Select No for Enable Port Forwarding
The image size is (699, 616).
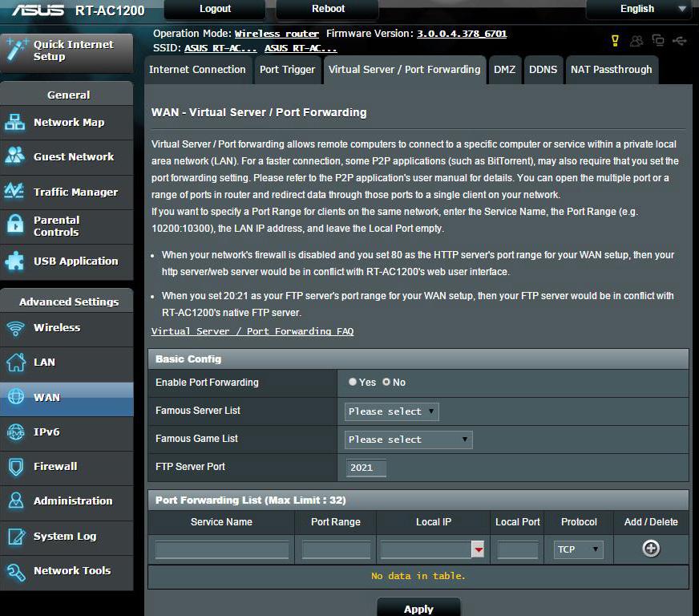(386, 382)
